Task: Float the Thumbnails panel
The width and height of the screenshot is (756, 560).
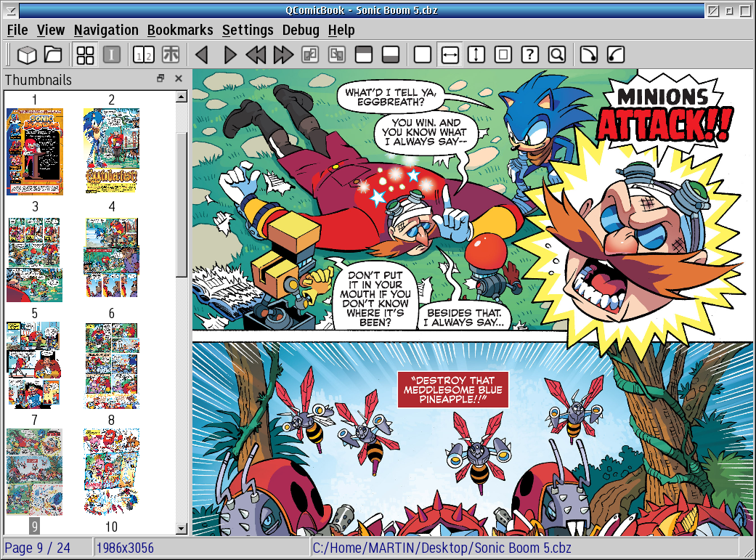Action: [160, 78]
